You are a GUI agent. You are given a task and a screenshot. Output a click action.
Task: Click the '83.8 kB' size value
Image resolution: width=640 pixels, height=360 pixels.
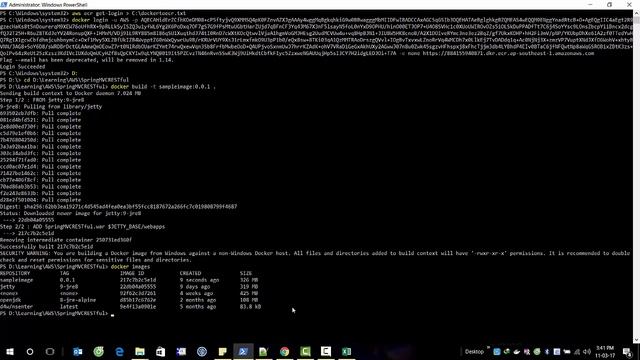coord(251,307)
